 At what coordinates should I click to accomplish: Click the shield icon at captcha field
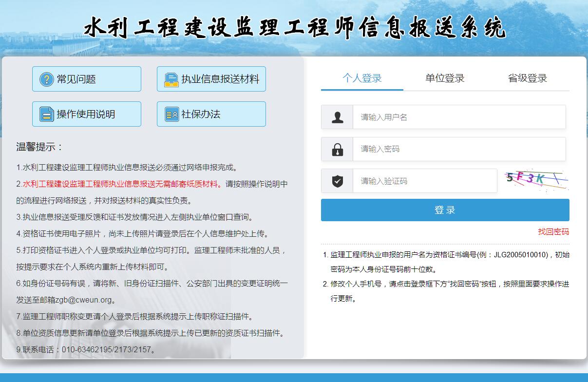coord(337,181)
